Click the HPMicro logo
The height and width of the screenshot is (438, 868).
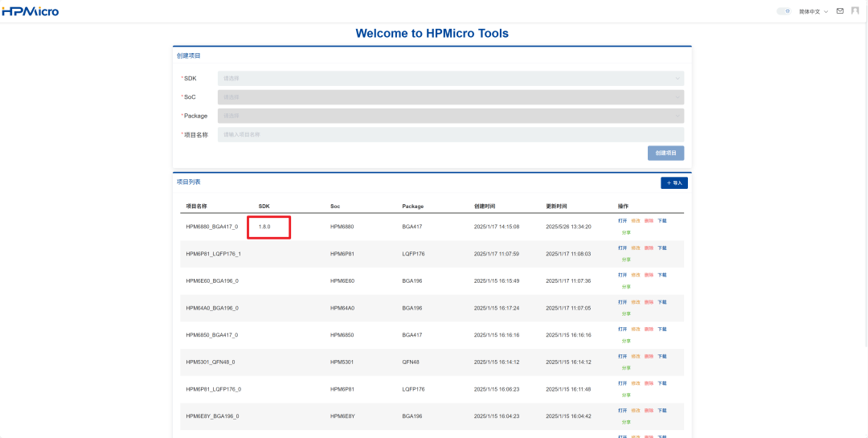point(31,11)
